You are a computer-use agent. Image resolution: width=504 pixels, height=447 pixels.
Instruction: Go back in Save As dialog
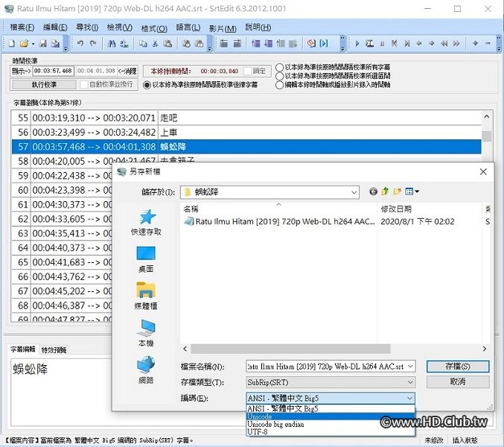click(x=373, y=192)
